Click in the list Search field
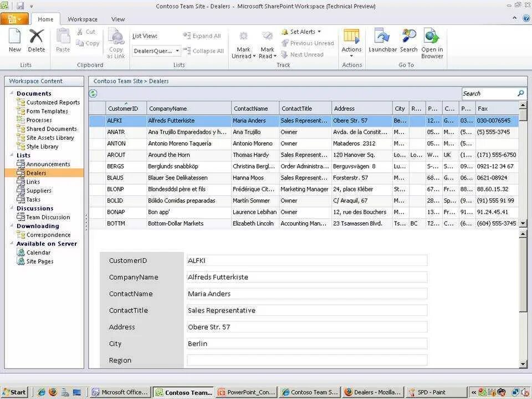The width and height of the screenshot is (532, 399). [x=489, y=93]
